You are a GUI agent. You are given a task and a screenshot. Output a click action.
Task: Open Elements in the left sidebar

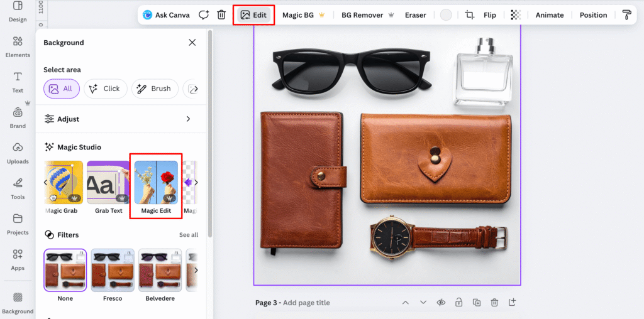[x=18, y=46]
